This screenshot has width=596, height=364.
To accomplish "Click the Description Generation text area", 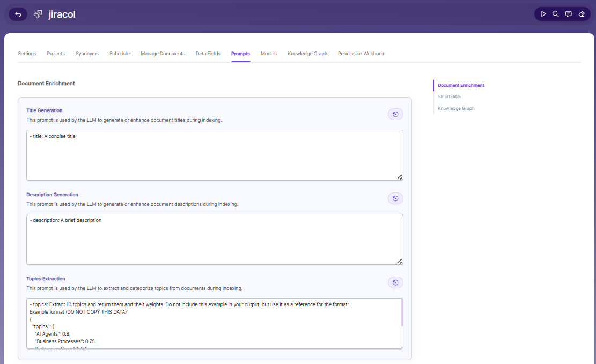I will pos(215,240).
